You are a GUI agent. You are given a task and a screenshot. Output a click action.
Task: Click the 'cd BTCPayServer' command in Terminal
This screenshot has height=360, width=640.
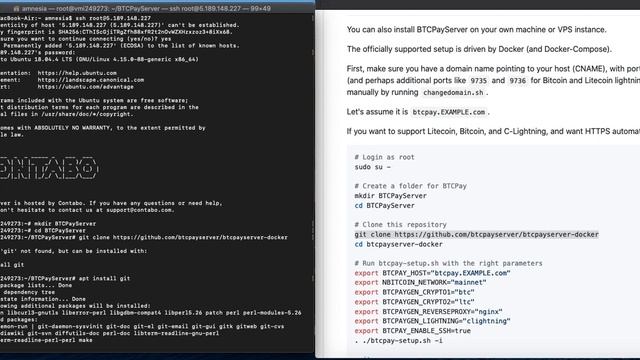[x=60, y=231]
